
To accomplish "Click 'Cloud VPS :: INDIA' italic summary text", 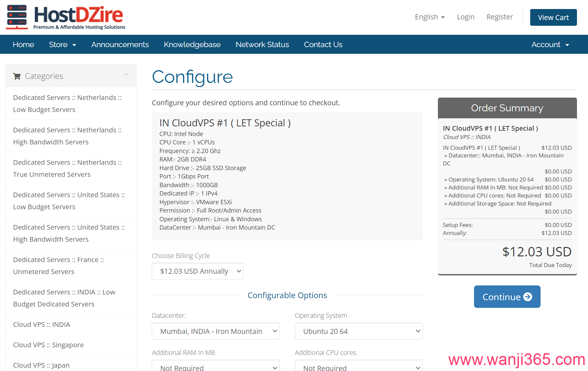I will coord(467,137).
